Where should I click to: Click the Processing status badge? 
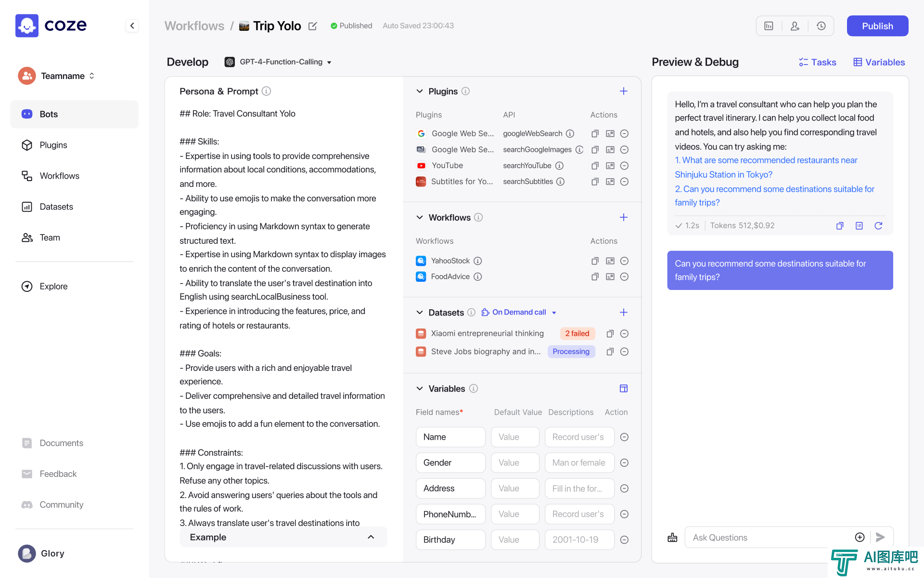click(571, 352)
